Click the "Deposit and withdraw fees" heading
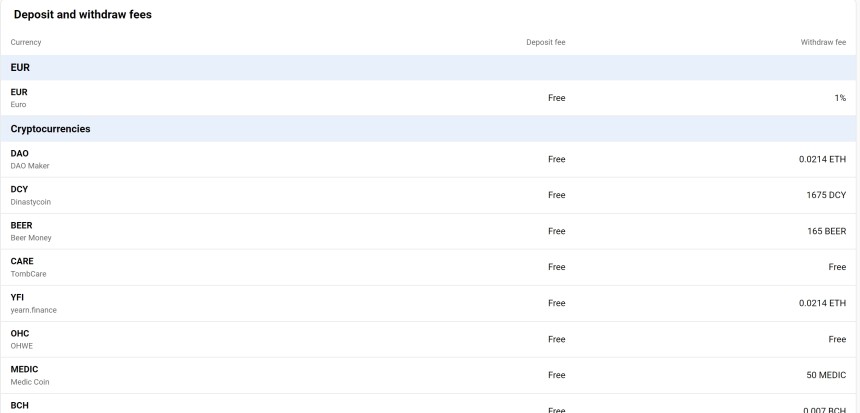The width and height of the screenshot is (860, 413). point(82,14)
